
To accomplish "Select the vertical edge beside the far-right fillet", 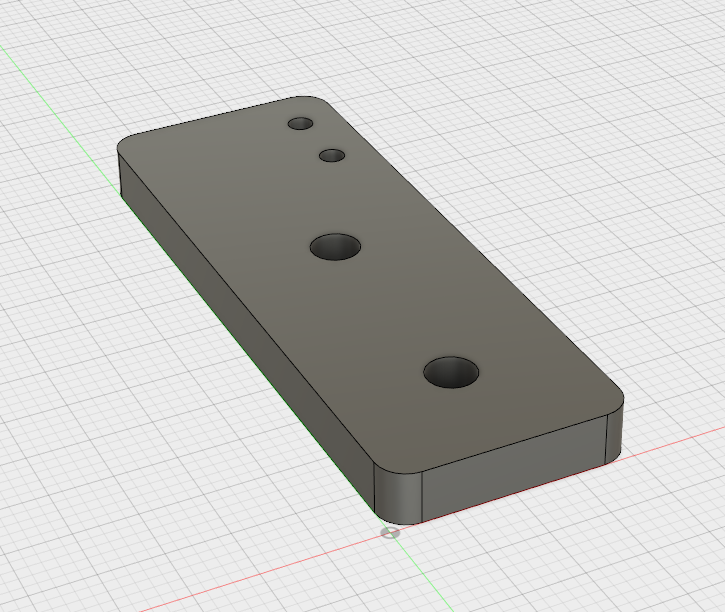I will pyautogui.click(x=606, y=439).
